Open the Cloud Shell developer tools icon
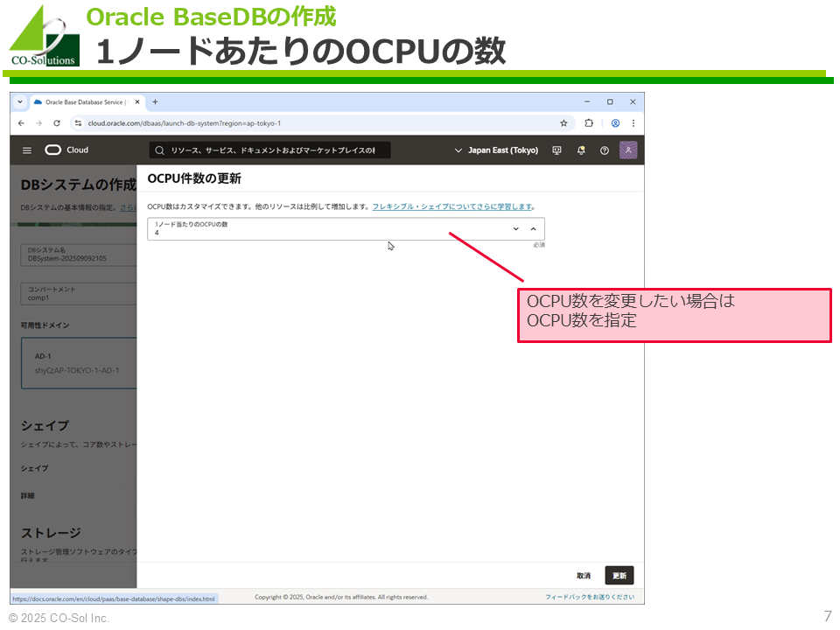Image resolution: width=840 pixels, height=630 pixels. 557,150
